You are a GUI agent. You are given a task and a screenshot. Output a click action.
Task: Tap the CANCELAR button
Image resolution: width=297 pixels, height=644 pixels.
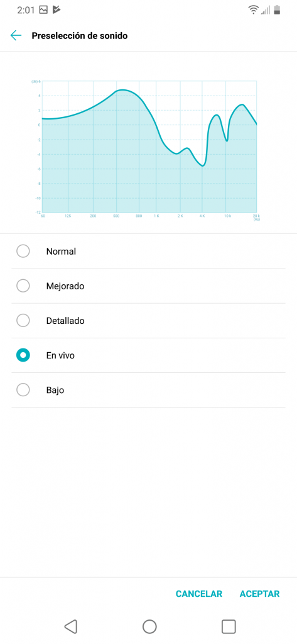click(199, 594)
